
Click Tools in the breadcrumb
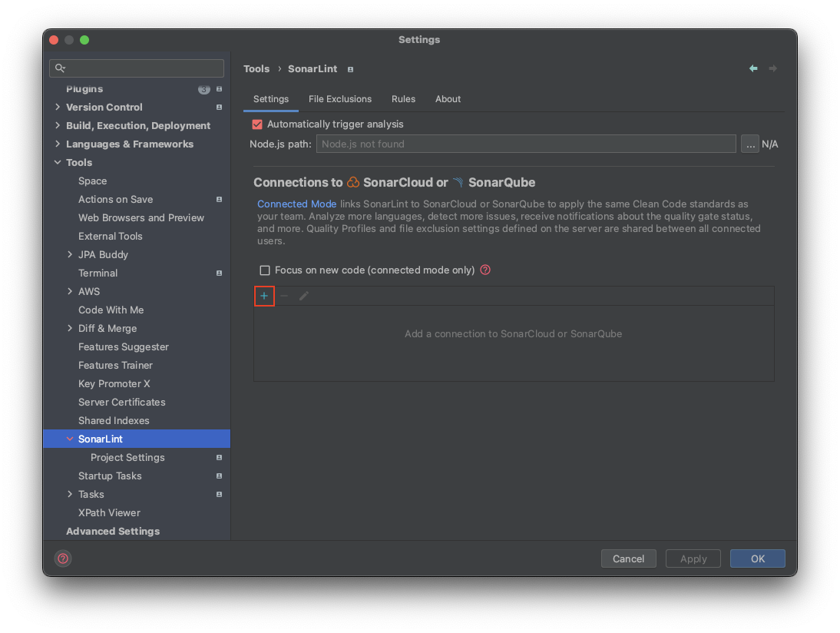tap(256, 69)
